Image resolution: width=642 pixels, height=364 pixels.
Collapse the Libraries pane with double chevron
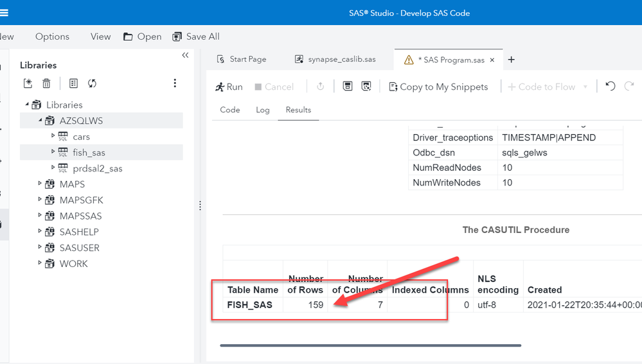[x=185, y=55]
